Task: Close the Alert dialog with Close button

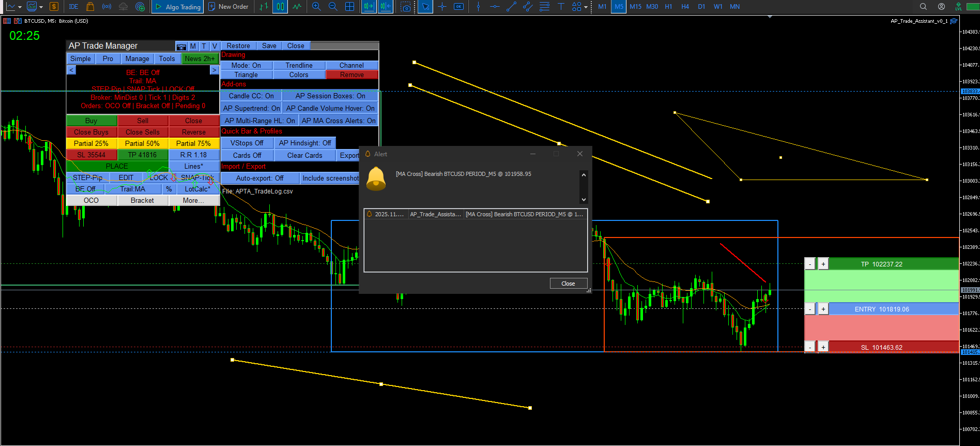Action: [568, 284]
